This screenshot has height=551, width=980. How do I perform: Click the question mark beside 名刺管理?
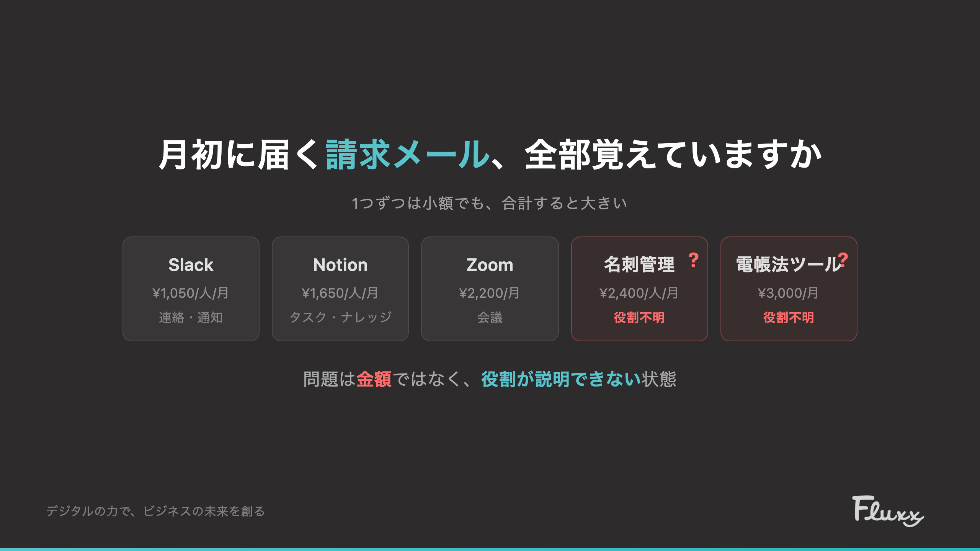point(694,260)
